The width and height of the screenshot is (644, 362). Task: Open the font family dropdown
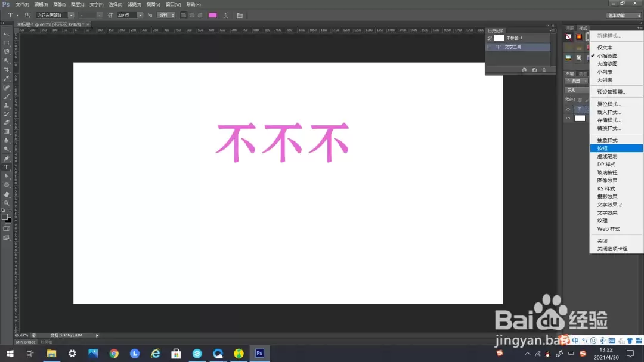coord(55,15)
